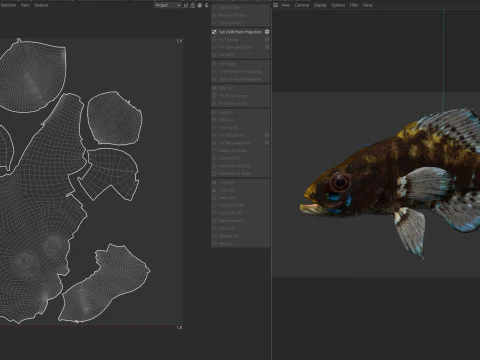Viewport: 480px width, 360px height.
Task: Open the Selection menu in UV editor
Action: click(8, 5)
